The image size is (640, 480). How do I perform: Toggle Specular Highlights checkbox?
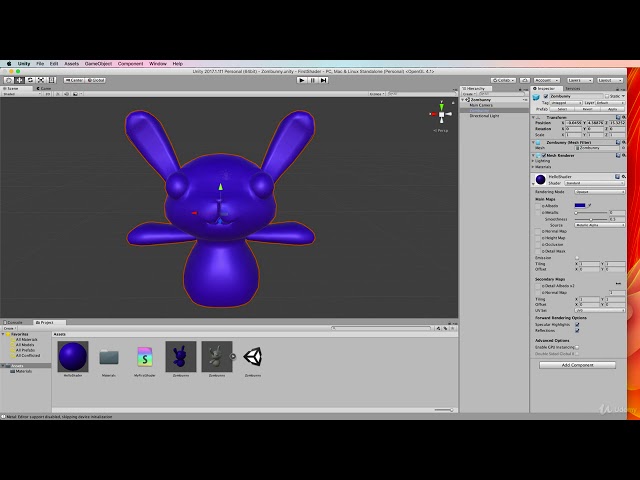[577, 324]
